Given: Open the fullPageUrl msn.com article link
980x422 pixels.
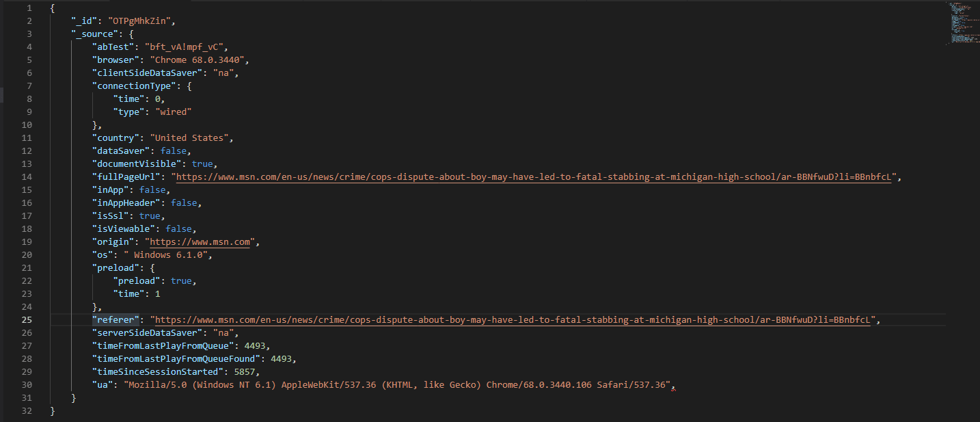Looking at the screenshot, I should pos(534,176).
